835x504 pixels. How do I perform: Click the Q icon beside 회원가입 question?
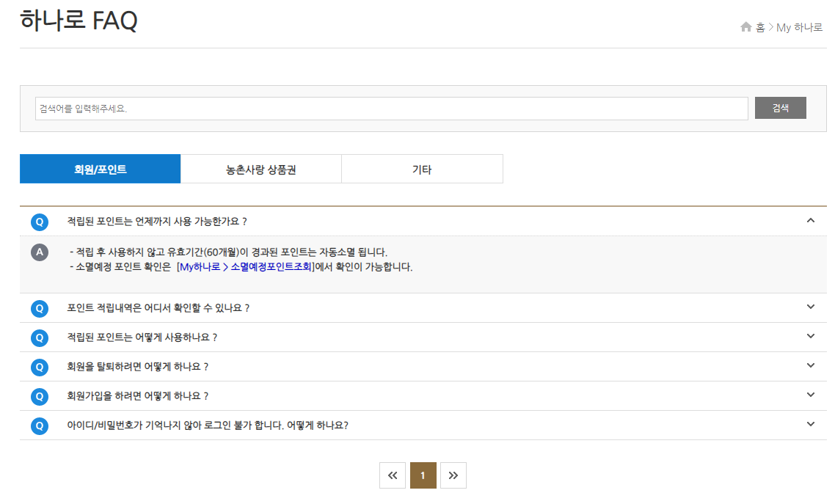pos(40,395)
